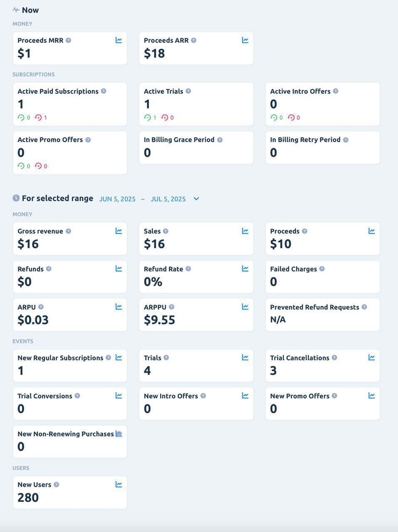Open the Proceeds ARR chart icon
Image resolution: width=398 pixels, height=532 pixels.
[x=245, y=40]
